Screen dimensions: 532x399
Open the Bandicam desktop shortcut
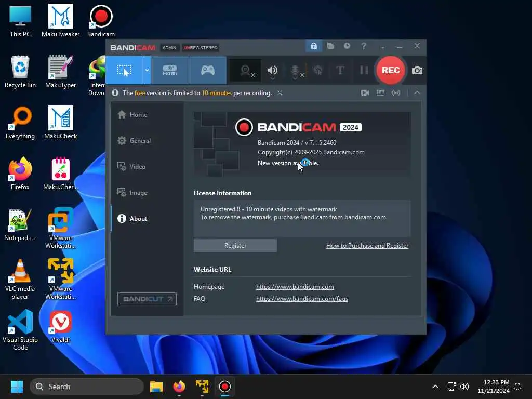(101, 21)
